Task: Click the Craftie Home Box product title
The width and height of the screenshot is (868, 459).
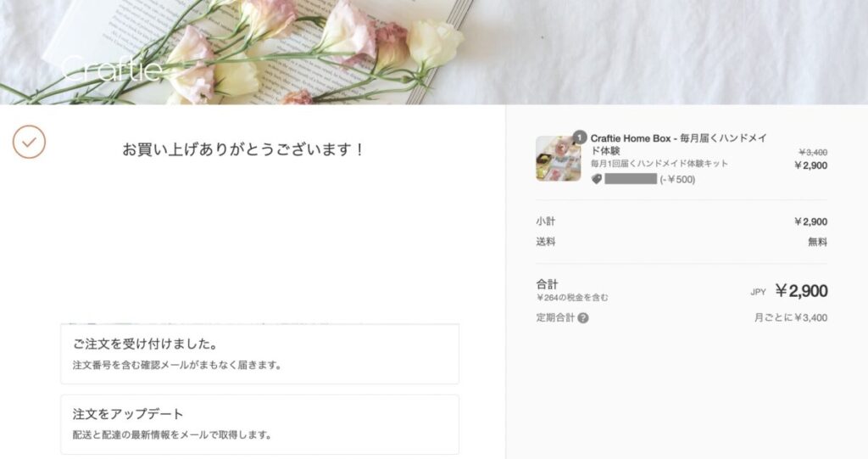Action: coord(679,144)
